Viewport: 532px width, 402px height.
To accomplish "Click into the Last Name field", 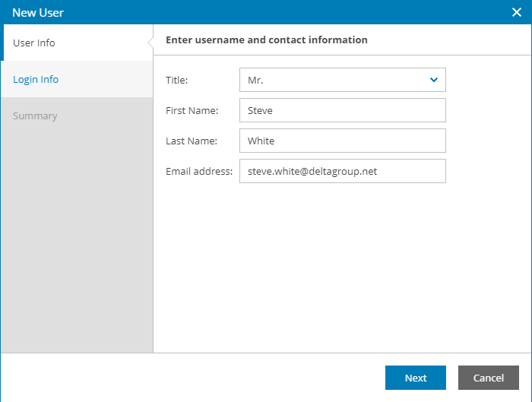I will tap(342, 141).
